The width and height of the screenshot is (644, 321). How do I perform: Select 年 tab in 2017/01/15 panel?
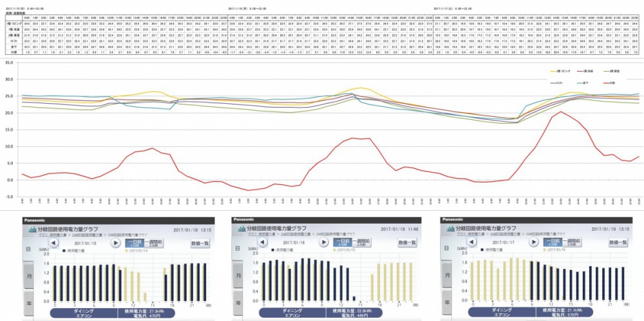[x=28, y=303]
